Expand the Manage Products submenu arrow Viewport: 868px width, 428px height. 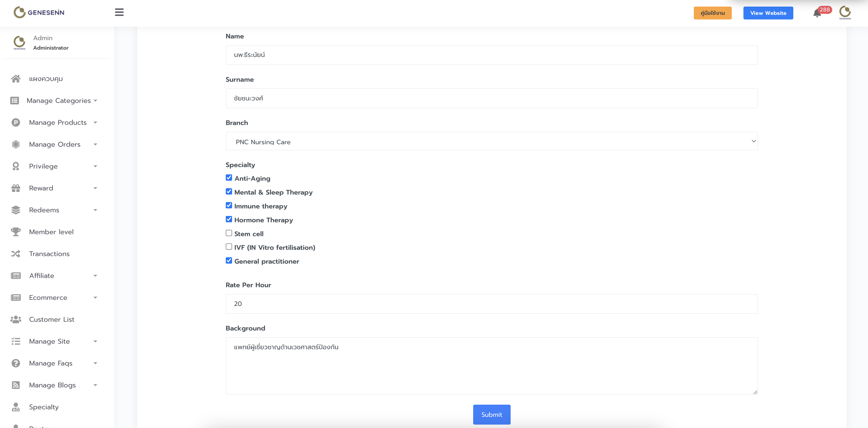(x=95, y=123)
